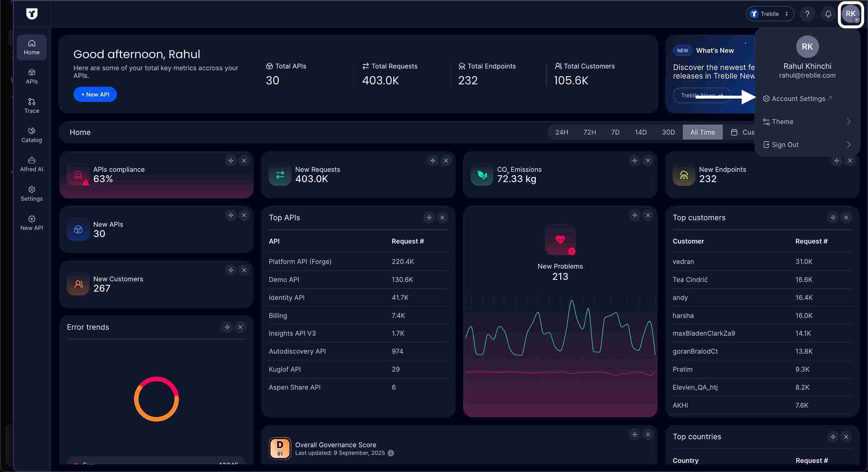Launch Alfred AI from the sidebar

(31, 164)
